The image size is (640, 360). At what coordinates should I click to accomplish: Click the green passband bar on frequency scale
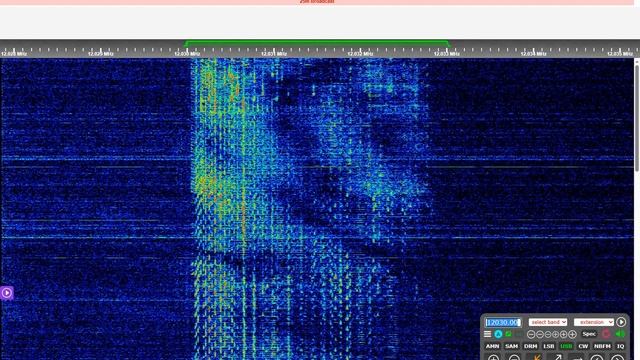(317, 42)
